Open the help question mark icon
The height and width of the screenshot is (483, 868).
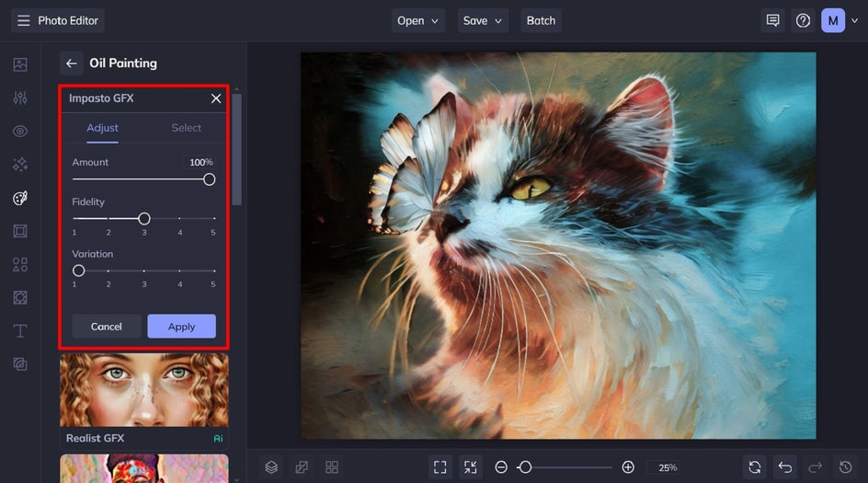pyautogui.click(x=803, y=20)
